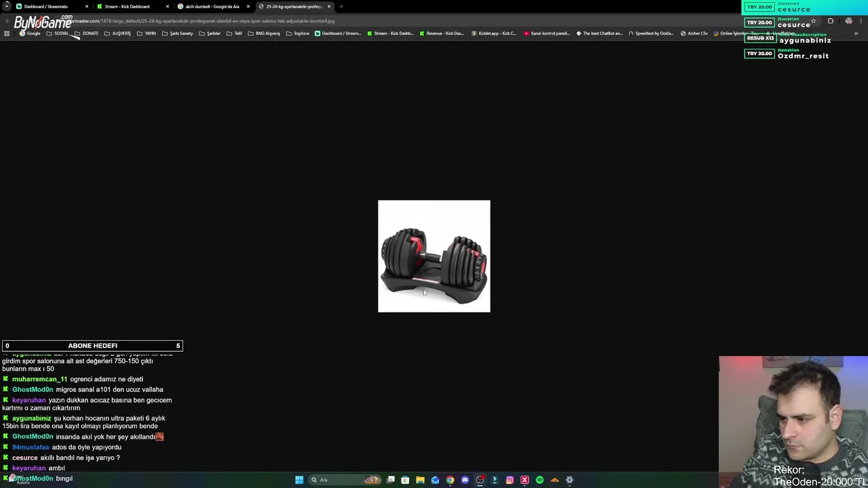Open the Chrome three-dot menu
This screenshot has width=868, height=488.
coord(861,21)
